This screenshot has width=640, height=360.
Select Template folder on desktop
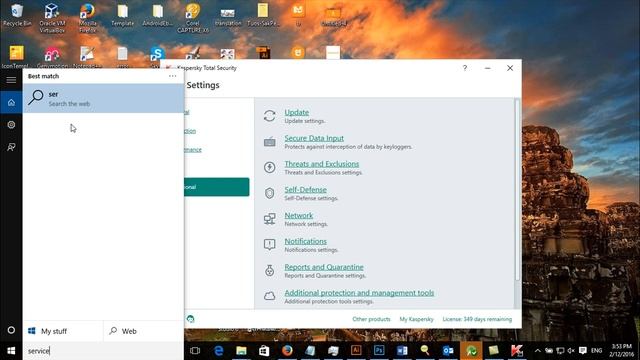pos(122,16)
